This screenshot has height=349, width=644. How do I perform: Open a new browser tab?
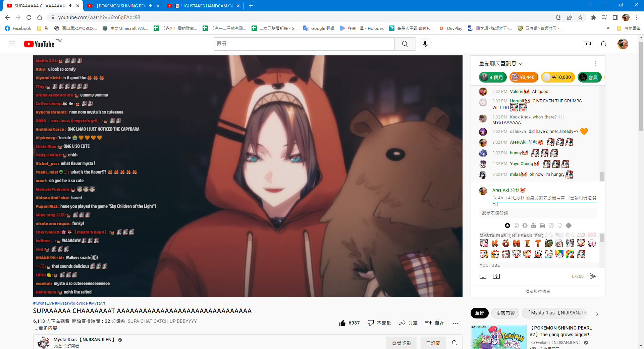tap(251, 6)
